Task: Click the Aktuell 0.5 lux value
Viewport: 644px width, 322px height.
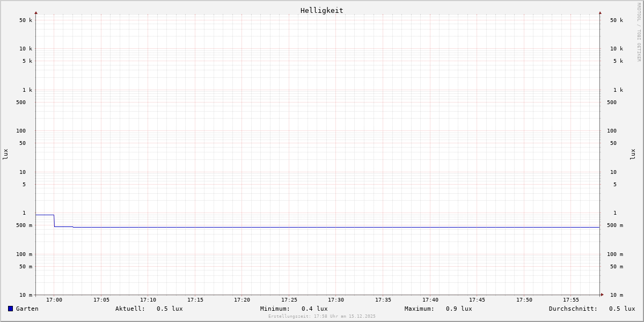Action: pyautogui.click(x=170, y=309)
